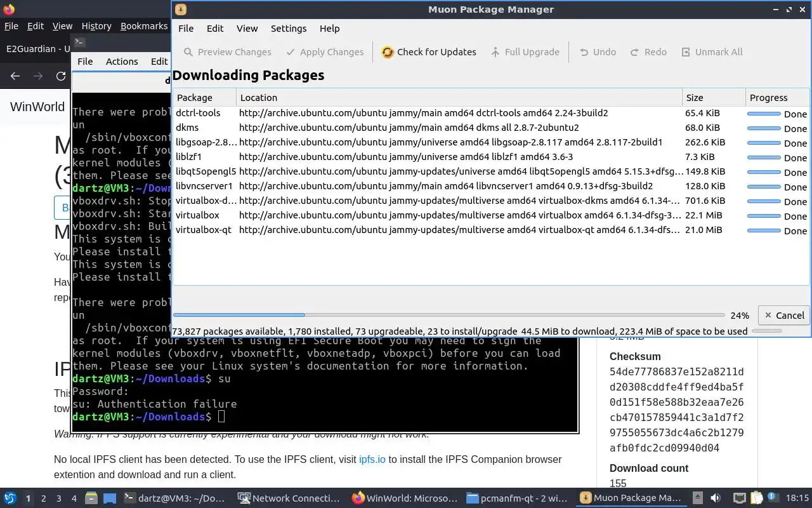Click the Firefox forward arrow
Image resolution: width=812 pixels, height=508 pixels.
(38, 76)
